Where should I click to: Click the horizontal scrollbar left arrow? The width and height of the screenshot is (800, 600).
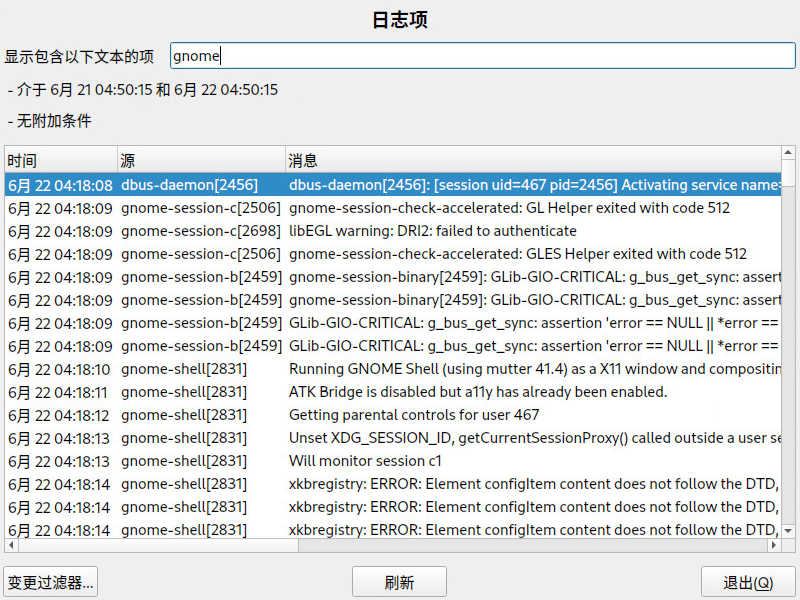tap(11, 546)
